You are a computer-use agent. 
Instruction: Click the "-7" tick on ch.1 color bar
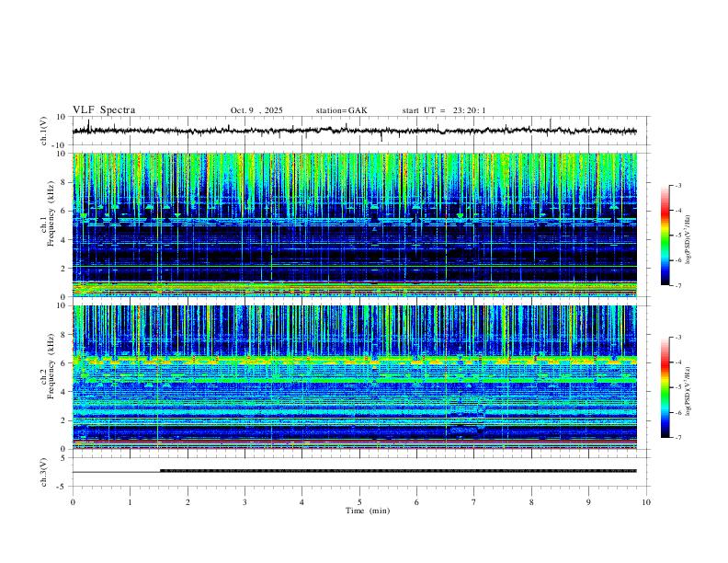(678, 285)
